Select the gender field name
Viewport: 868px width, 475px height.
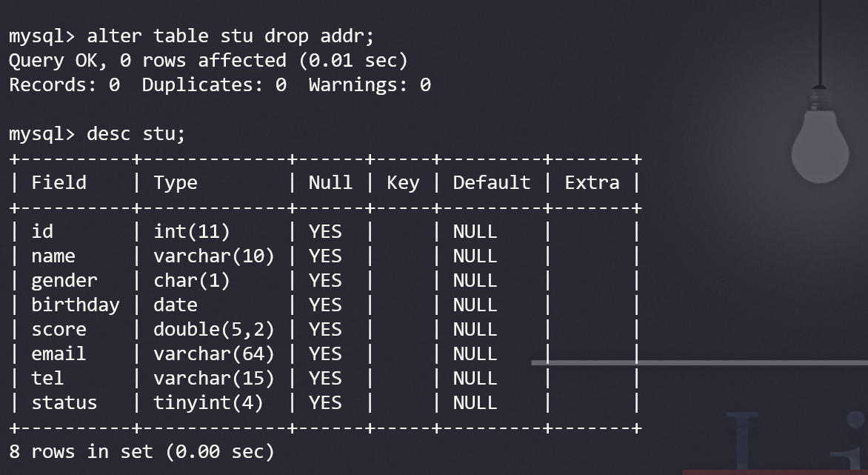(64, 280)
